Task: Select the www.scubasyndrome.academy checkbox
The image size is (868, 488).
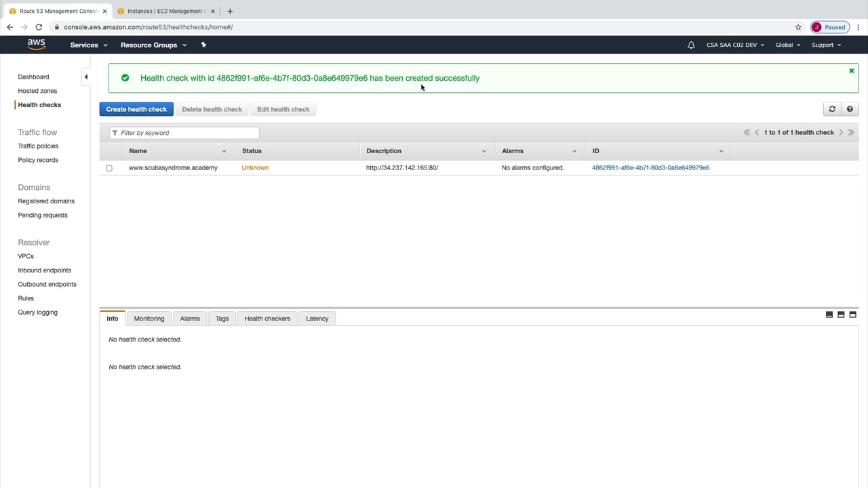Action: coord(109,168)
